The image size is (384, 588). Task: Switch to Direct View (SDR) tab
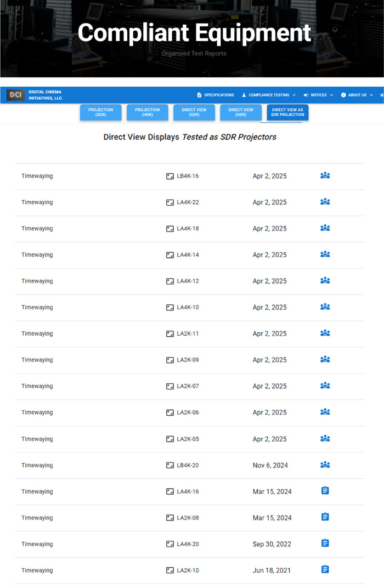coord(194,112)
